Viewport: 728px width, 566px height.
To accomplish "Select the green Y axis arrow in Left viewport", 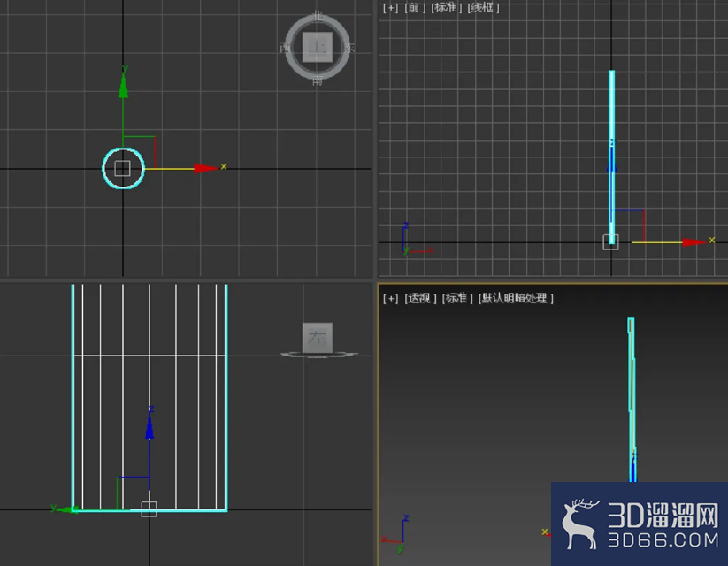I will 68,509.
